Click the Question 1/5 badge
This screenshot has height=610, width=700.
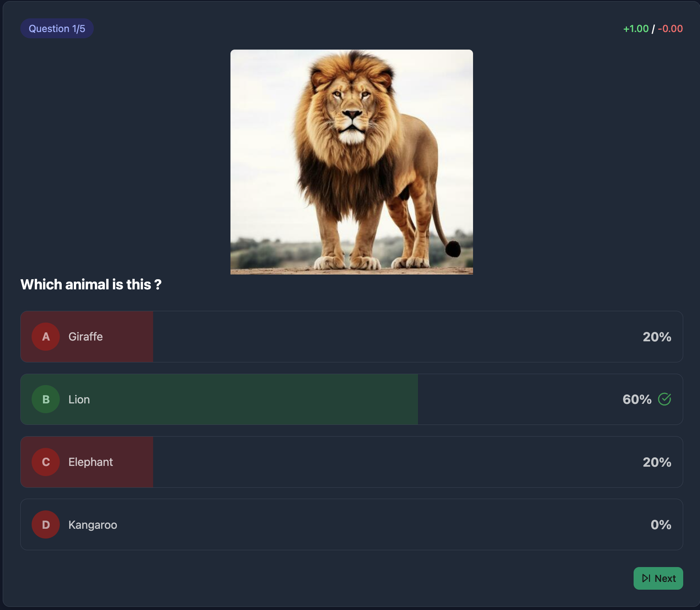pyautogui.click(x=57, y=28)
